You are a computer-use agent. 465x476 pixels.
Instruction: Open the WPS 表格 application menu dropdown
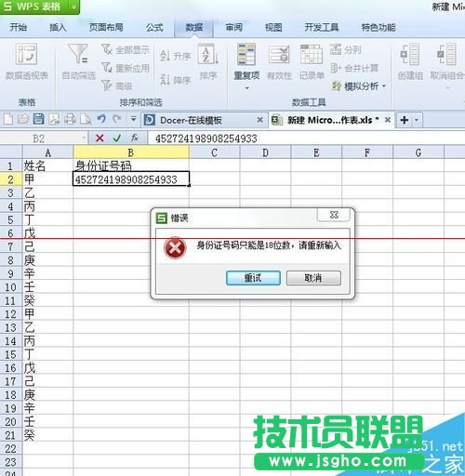point(73,7)
